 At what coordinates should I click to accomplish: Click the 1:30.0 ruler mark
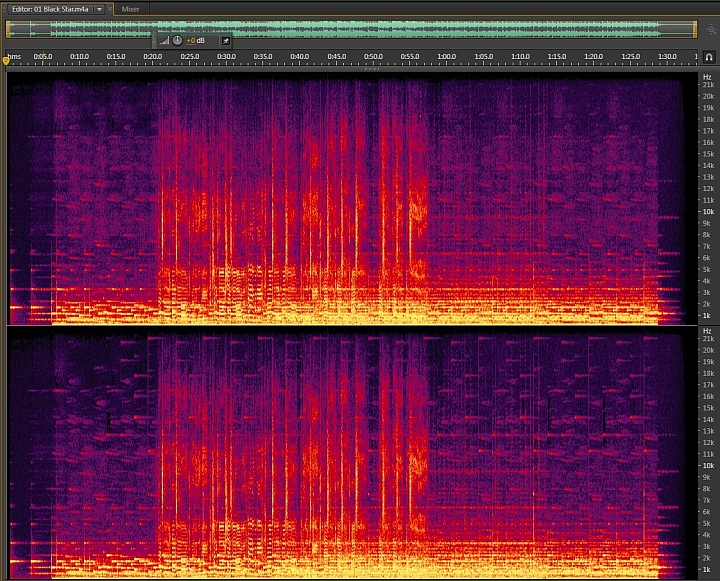pos(667,56)
